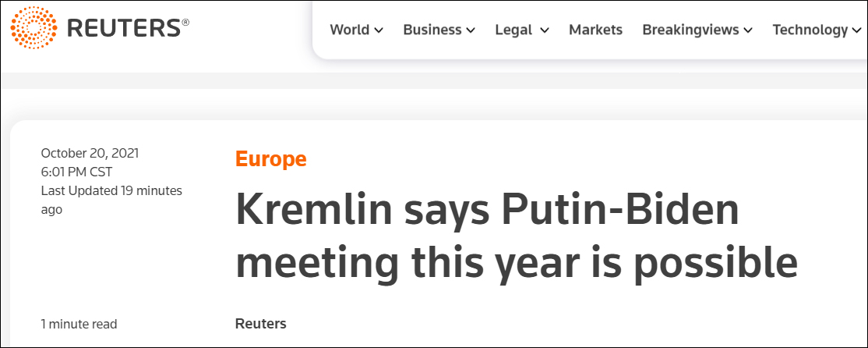Open the Breakingviews navigation label
The width and height of the screenshot is (868, 348).
pyautogui.click(x=690, y=30)
